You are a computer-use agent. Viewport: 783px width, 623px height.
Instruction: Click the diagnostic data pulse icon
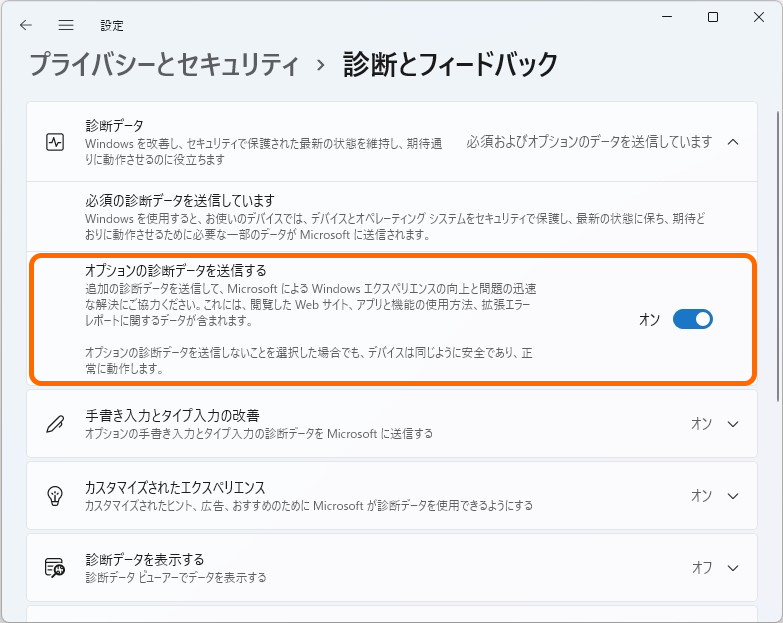pyautogui.click(x=55, y=142)
